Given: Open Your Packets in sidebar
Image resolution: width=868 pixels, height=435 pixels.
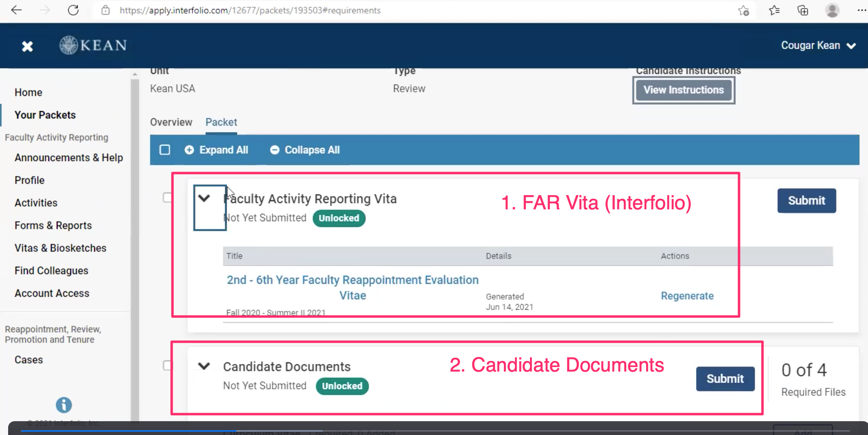Looking at the screenshot, I should tap(45, 115).
